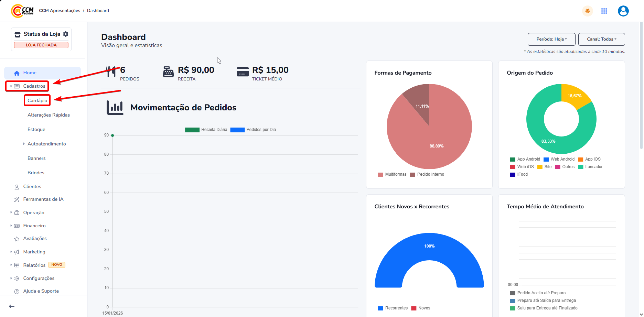Toggle Pedidos por Dia legend series

pos(253,130)
